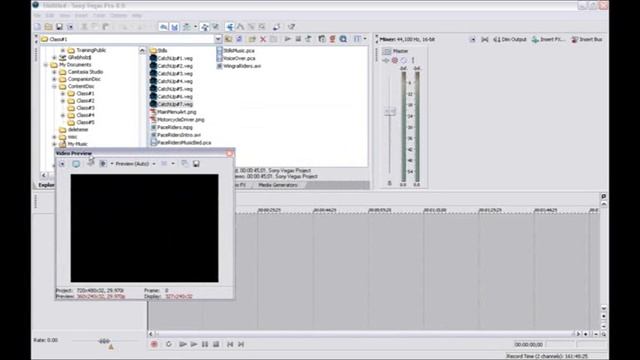Expand the CompanionDisc tree node

tap(54, 79)
